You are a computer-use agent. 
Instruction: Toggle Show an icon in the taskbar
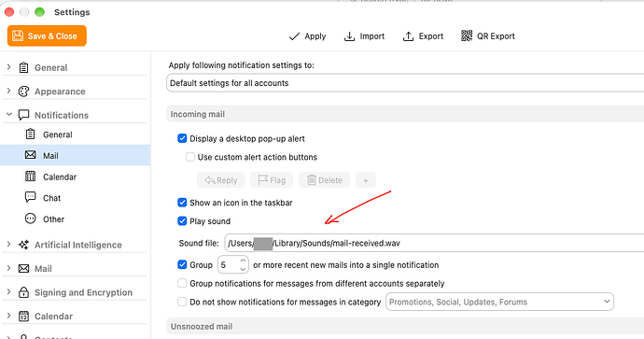click(x=182, y=203)
